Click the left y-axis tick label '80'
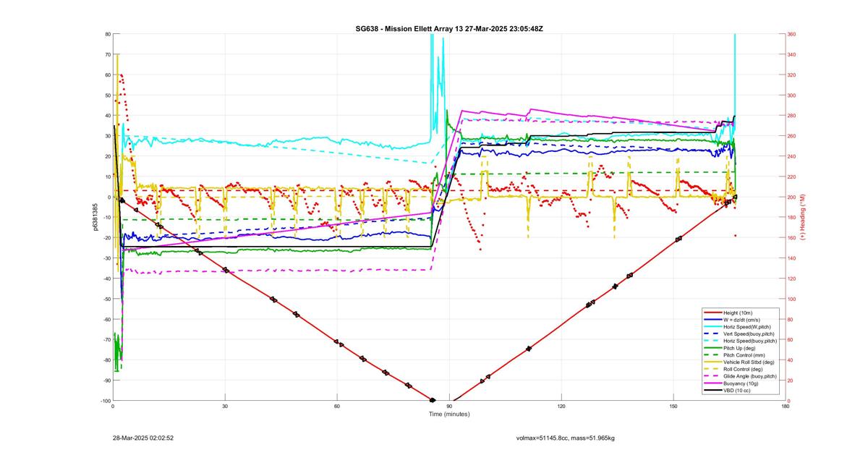This screenshot has width=868, height=450. coord(107,34)
